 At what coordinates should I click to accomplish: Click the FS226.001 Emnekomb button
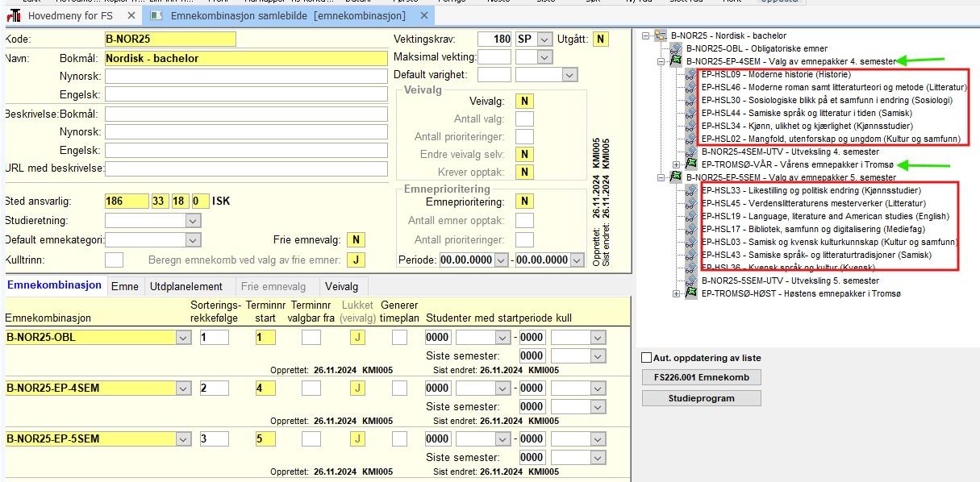701,377
